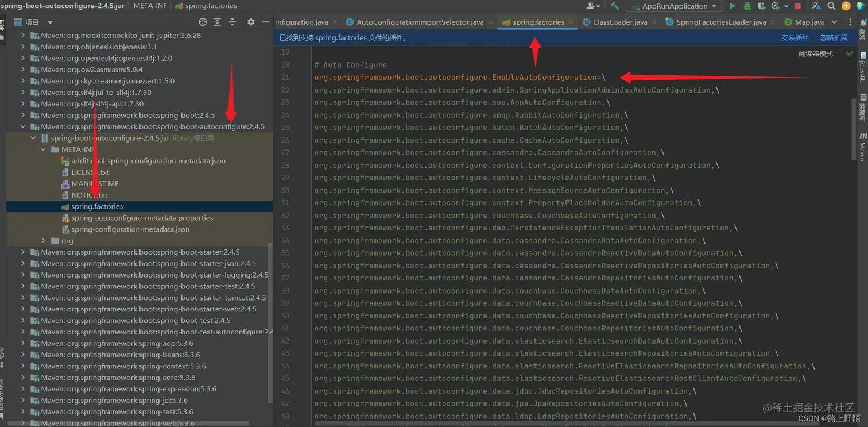
Task: Open editor tabs more options icon
Action: (850, 22)
